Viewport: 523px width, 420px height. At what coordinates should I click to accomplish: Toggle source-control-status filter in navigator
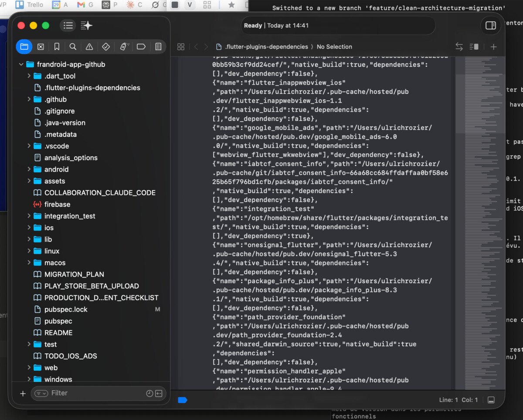click(x=159, y=393)
